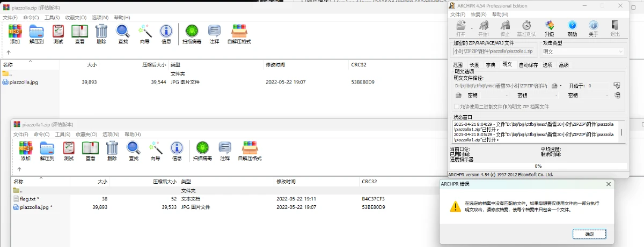This screenshot has height=247, width=644.
Task: Click ARCHPR About (关于) info icon
Action: tap(594, 25)
